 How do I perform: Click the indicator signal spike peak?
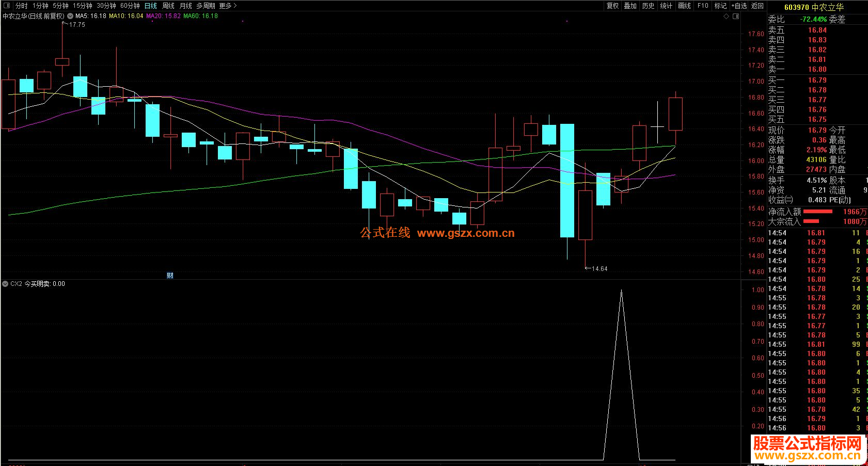pos(621,291)
